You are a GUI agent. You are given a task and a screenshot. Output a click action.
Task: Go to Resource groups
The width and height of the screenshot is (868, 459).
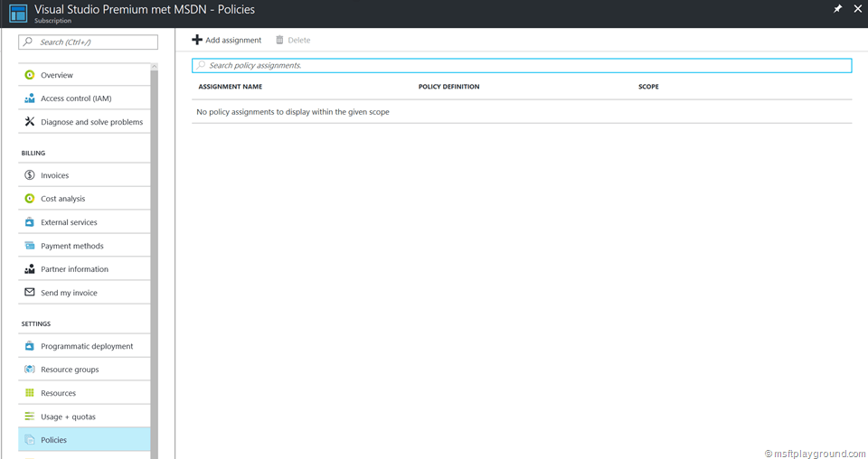click(x=84, y=370)
